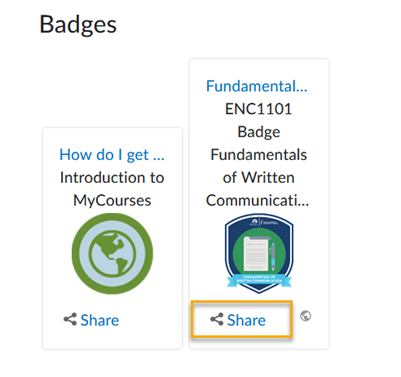Click share icon in ENC1101 badge card
The image size is (401, 377).
point(217,319)
